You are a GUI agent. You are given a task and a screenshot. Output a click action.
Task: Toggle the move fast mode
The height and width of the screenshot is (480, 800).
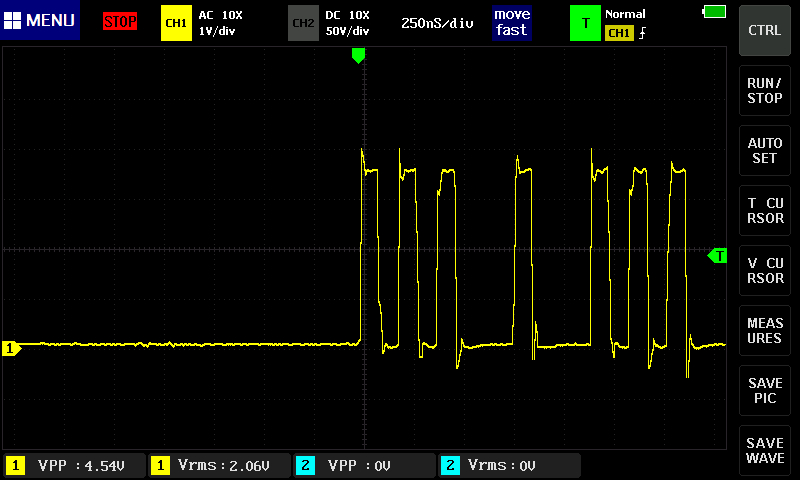tap(511, 22)
